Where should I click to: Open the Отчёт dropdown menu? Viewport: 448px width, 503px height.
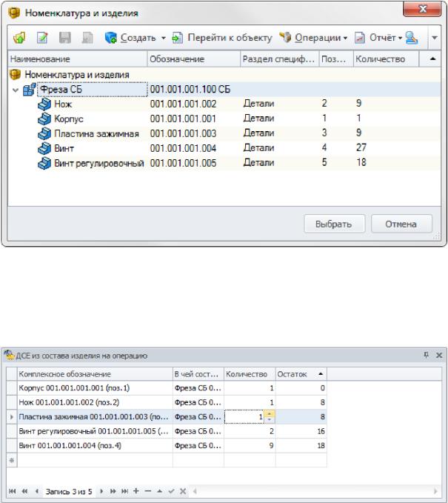378,38
